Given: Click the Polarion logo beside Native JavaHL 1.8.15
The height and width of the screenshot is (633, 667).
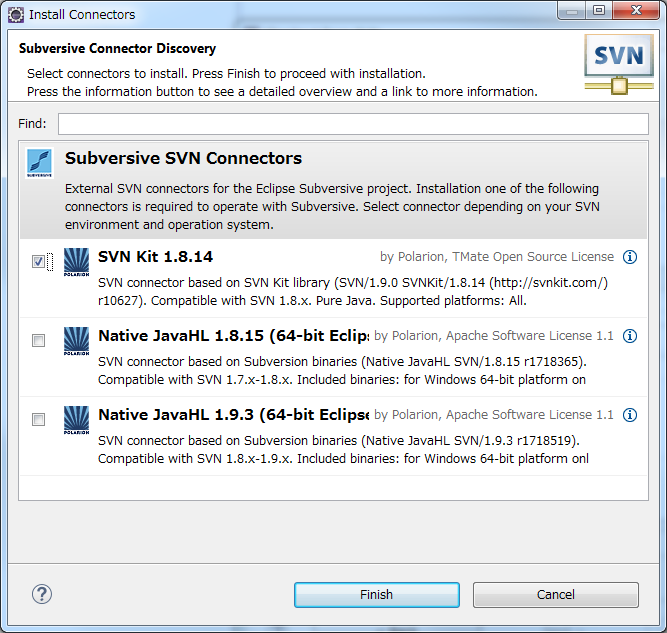Looking at the screenshot, I should (x=76, y=341).
